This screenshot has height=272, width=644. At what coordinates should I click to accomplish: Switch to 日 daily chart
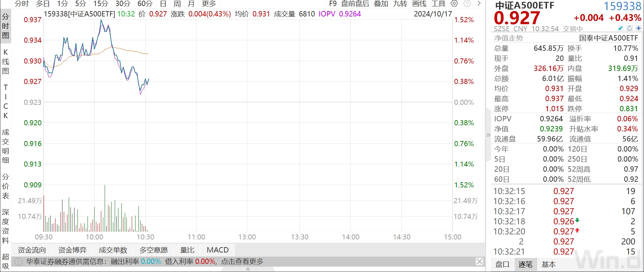pyautogui.click(x=163, y=4)
